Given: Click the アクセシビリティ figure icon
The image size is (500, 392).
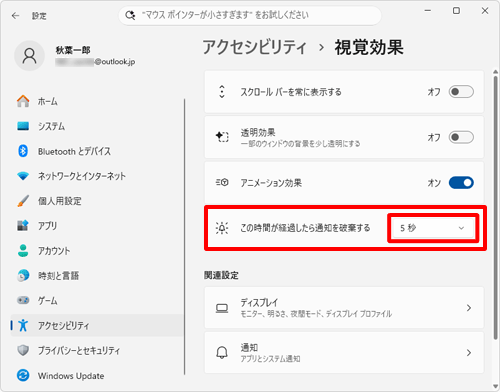Looking at the screenshot, I should tap(23, 325).
